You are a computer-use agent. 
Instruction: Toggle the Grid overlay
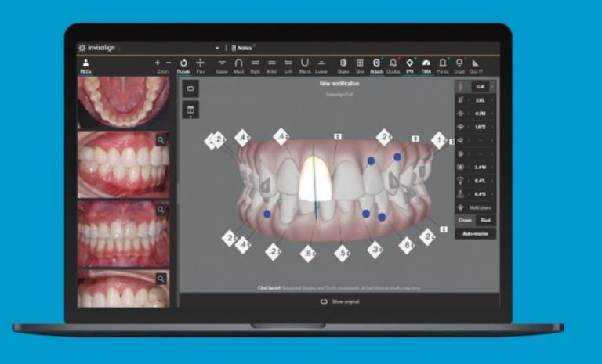pyautogui.click(x=360, y=66)
